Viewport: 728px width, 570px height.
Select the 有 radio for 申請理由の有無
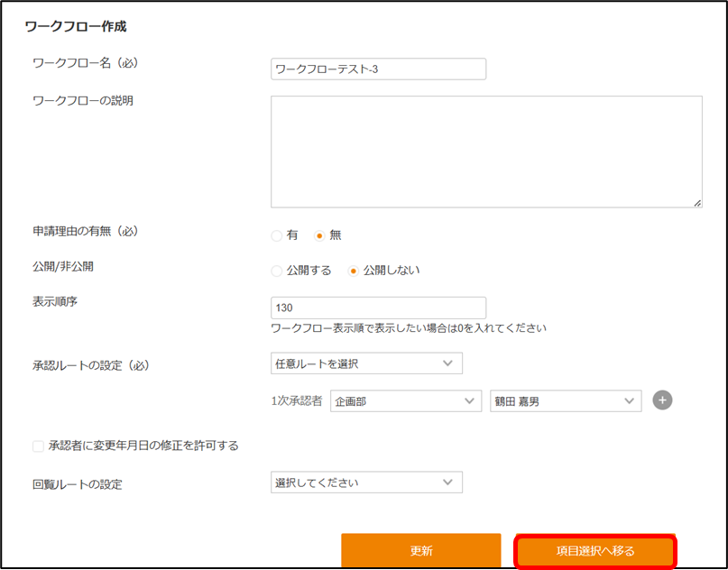pos(277,235)
